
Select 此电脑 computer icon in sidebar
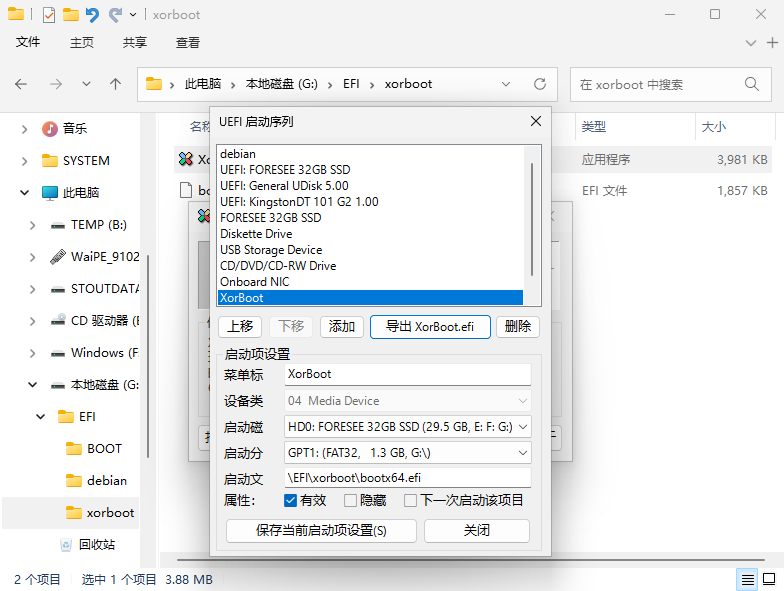pyautogui.click(x=50, y=192)
